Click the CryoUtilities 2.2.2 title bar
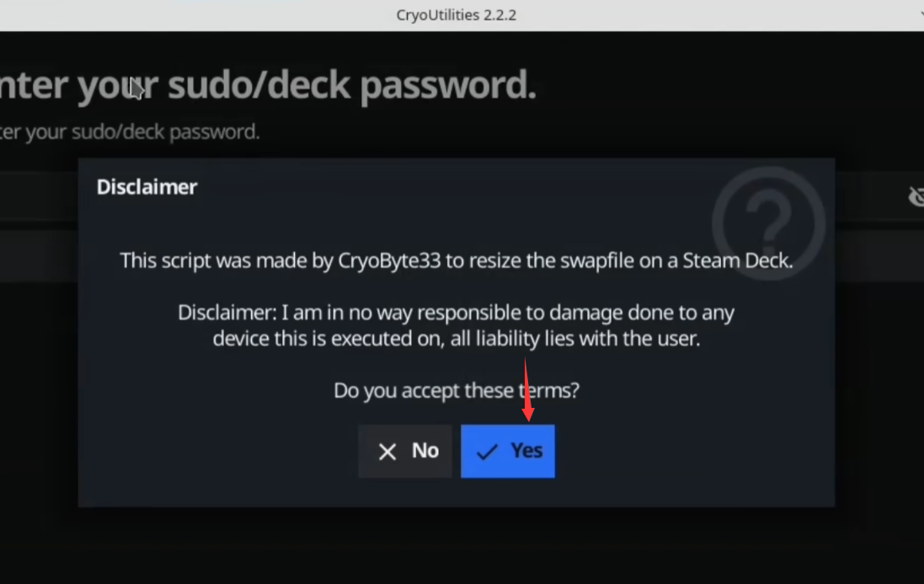Image resolution: width=924 pixels, height=584 pixels. 457,14
